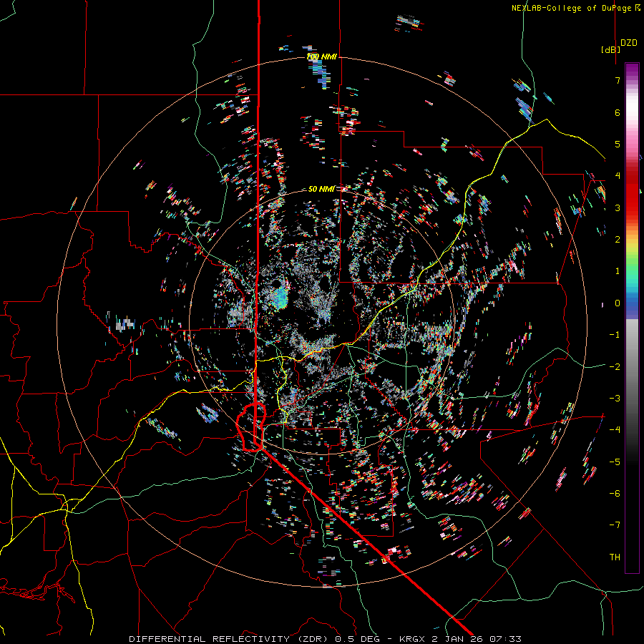
Task: Click the positive 1 scale value on legend
Action: point(618,271)
